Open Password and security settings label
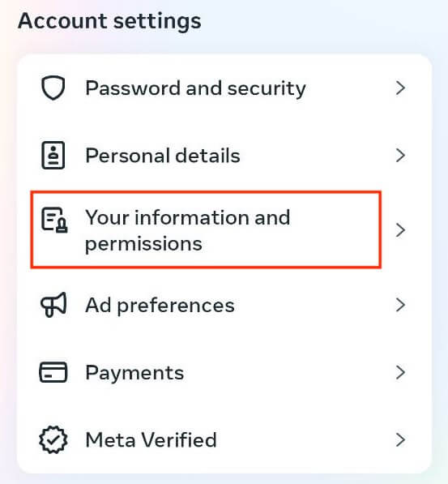The image size is (448, 484). pos(195,89)
